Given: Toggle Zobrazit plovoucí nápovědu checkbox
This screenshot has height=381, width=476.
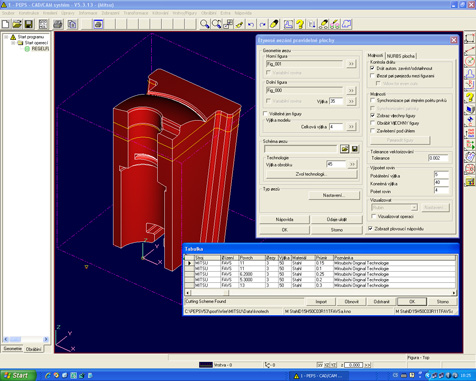Looking at the screenshot, I should coord(370,229).
